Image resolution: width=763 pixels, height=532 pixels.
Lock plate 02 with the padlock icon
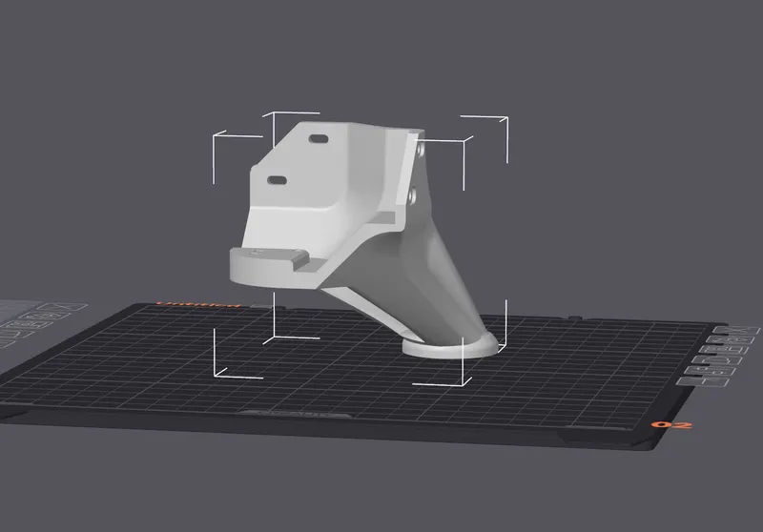717,359
